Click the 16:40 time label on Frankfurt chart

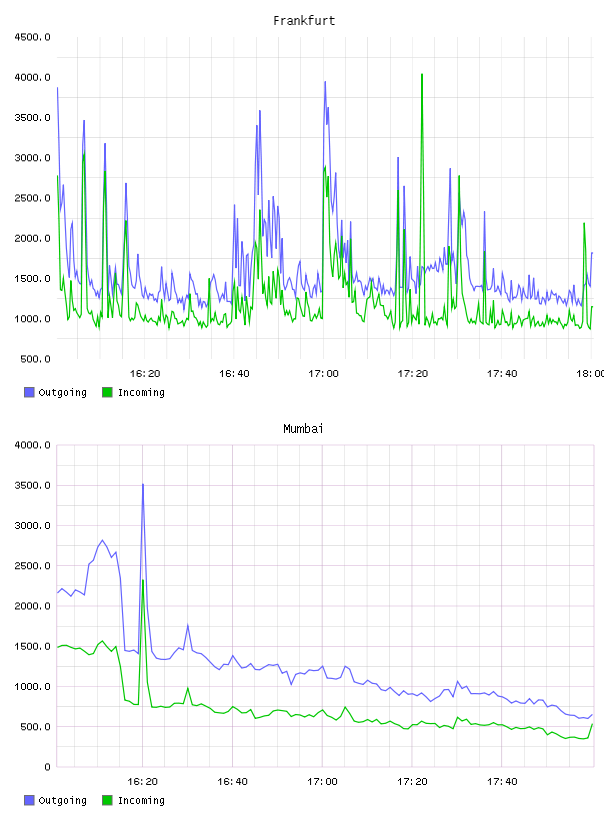[234, 374]
